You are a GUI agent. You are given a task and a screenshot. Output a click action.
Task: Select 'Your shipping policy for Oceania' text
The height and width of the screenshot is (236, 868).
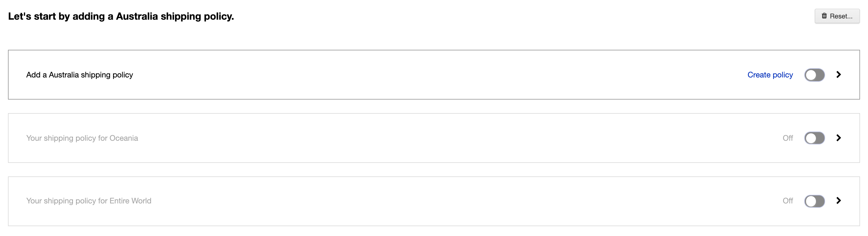pyautogui.click(x=82, y=138)
